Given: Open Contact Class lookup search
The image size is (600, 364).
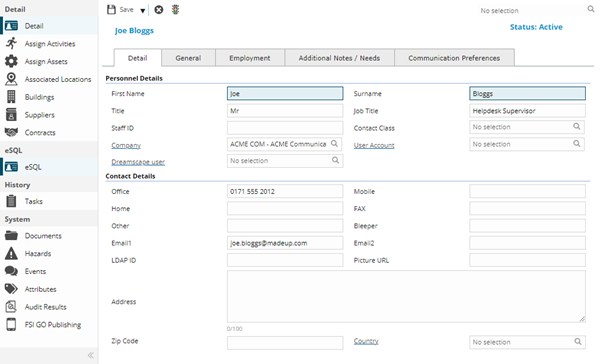Looking at the screenshot, I should click(x=577, y=126).
